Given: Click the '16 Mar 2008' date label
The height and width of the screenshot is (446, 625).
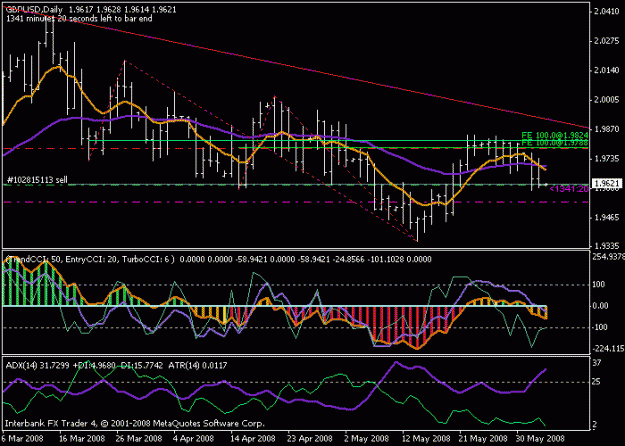Looking at the screenshot, I should [x=83, y=439].
